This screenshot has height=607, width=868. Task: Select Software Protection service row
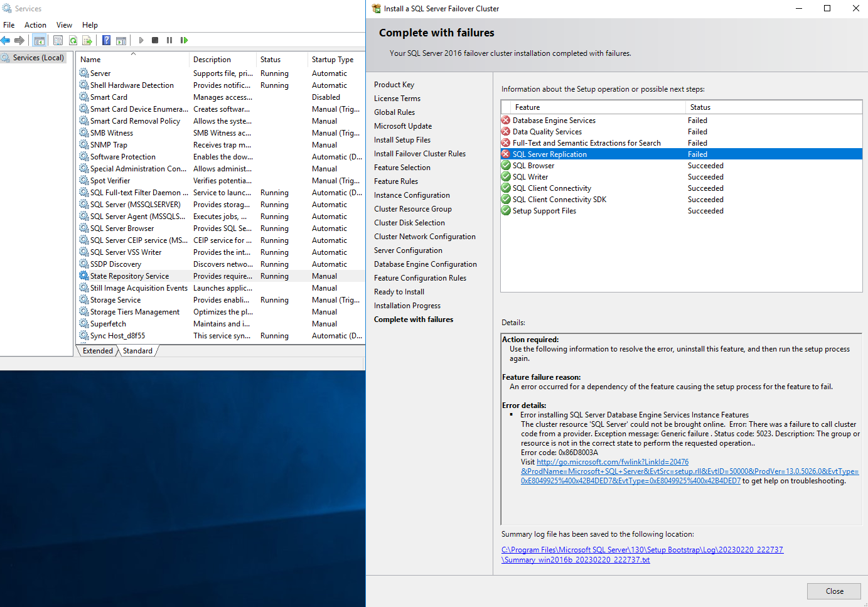tap(221, 157)
